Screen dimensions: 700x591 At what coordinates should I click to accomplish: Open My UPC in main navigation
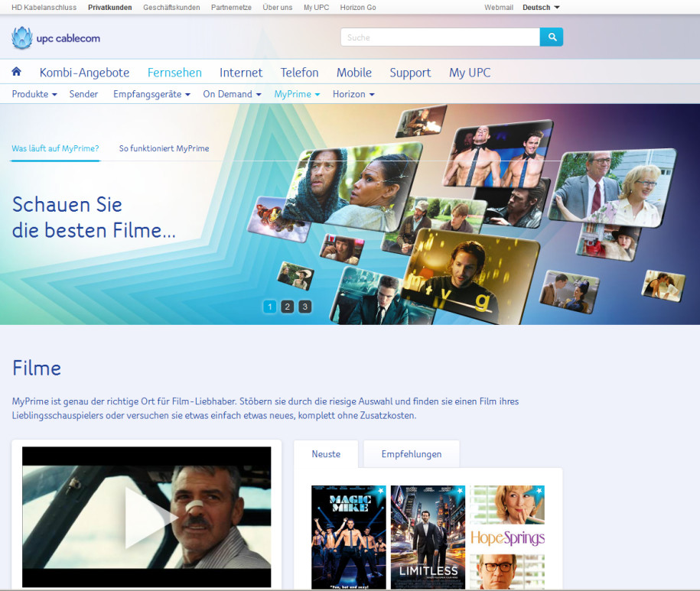point(470,73)
